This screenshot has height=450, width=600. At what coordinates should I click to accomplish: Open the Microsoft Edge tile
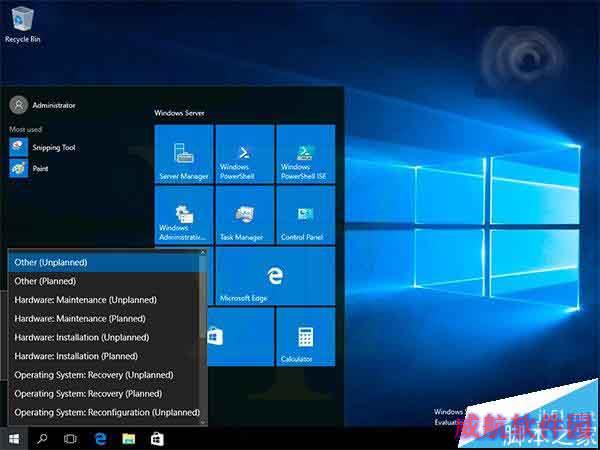pyautogui.click(x=275, y=276)
